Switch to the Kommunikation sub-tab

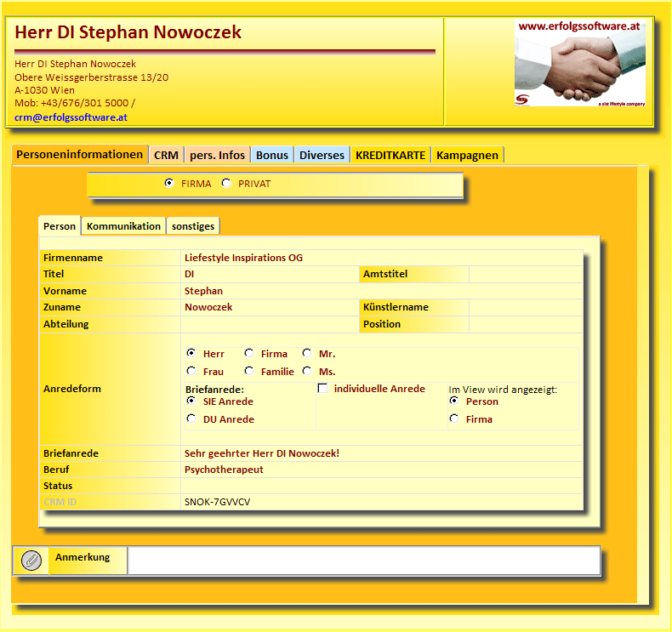(x=123, y=226)
